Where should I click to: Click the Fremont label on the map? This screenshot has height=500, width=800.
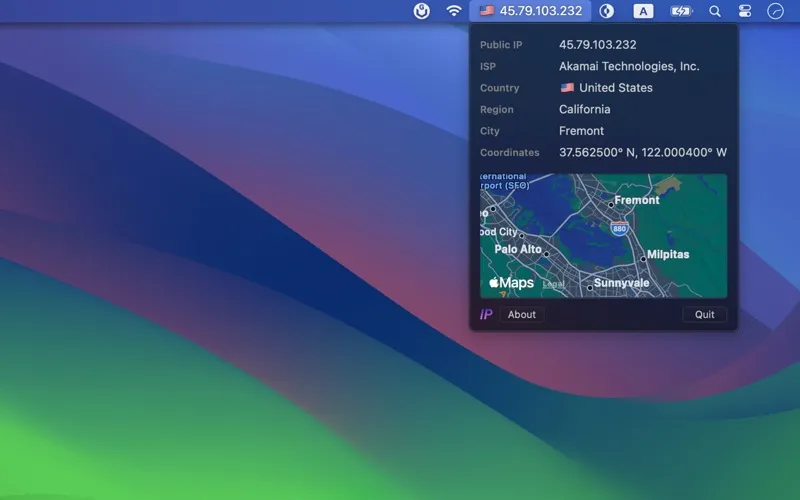point(637,200)
